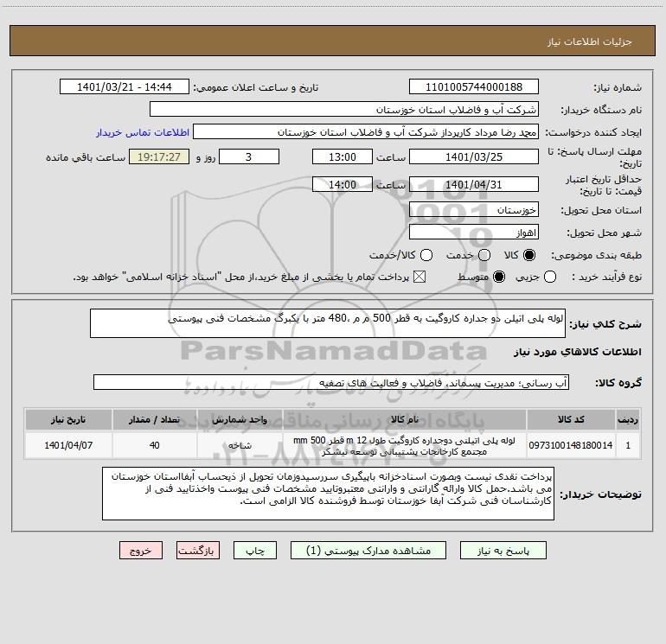Click the remaining time countdown 19:17:27

click(159, 156)
